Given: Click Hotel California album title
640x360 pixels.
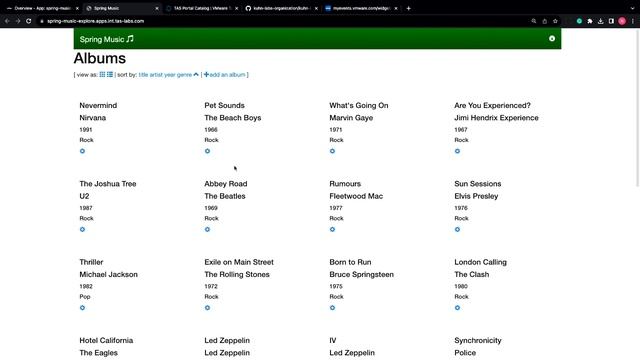Looking at the screenshot, I should 106,340.
